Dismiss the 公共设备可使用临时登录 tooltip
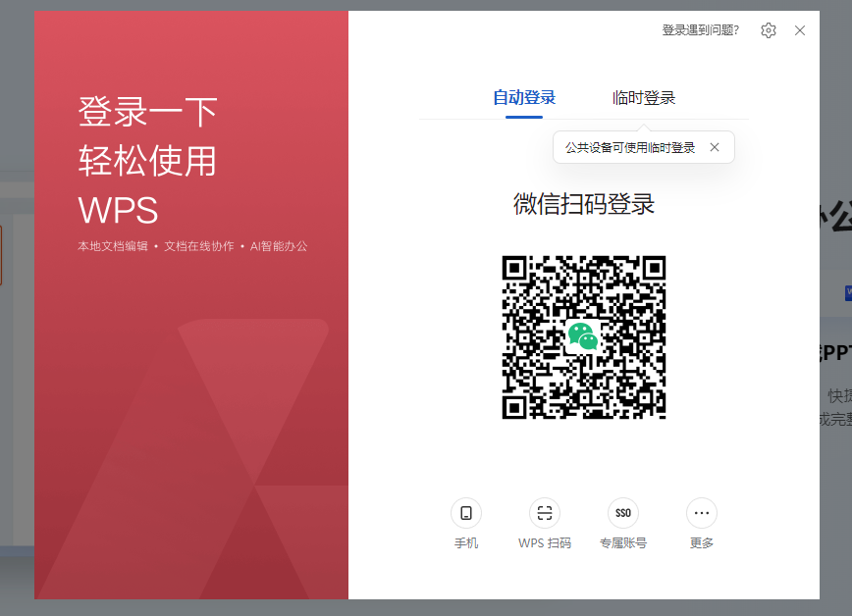 pos(715,147)
